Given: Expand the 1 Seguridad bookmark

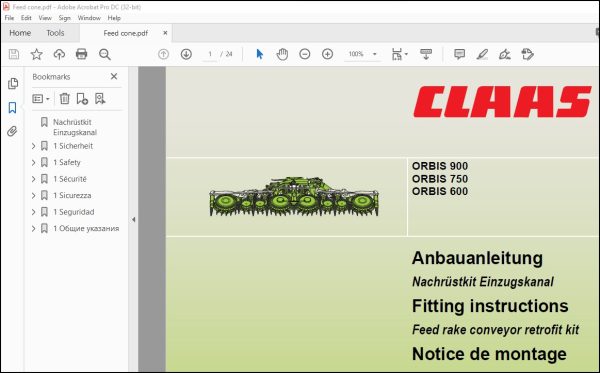Looking at the screenshot, I should pos(33,212).
